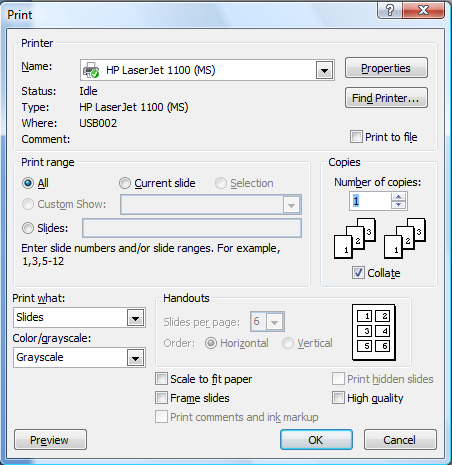
Task: Click the Find Printer button
Action: pos(386,98)
